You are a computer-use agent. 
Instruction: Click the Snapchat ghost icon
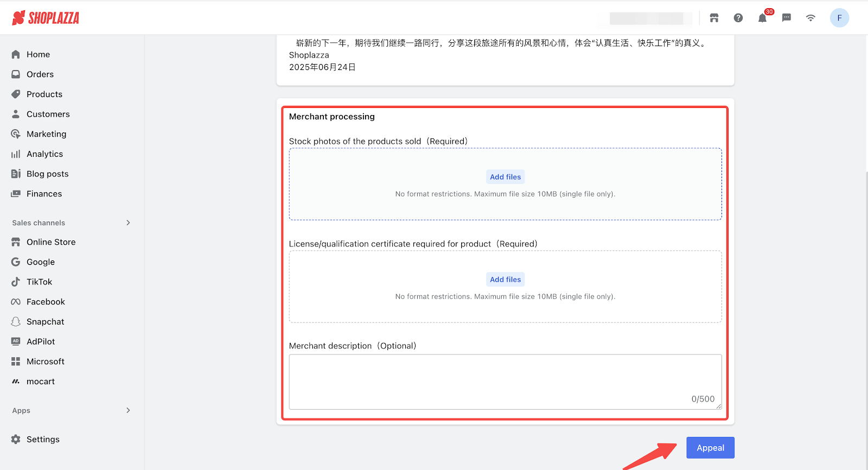tap(16, 322)
